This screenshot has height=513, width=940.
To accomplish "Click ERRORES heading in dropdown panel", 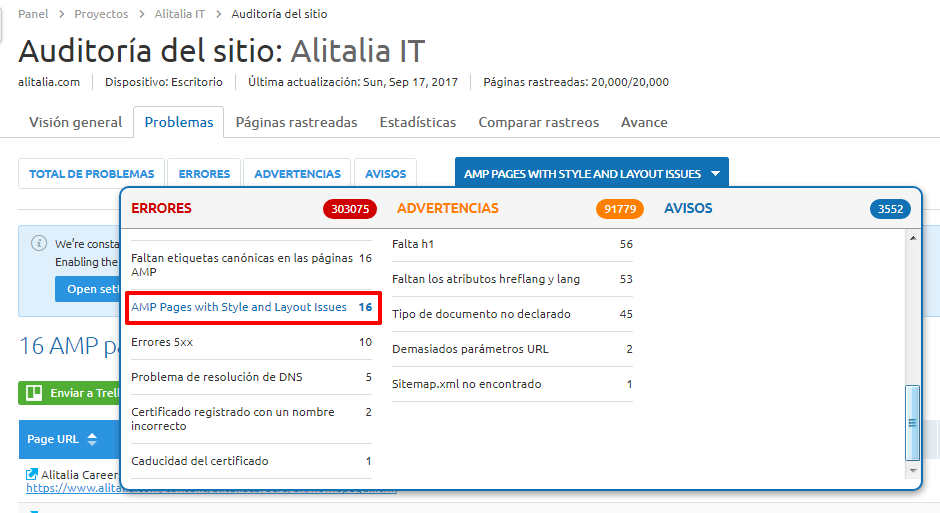I will pyautogui.click(x=161, y=208).
